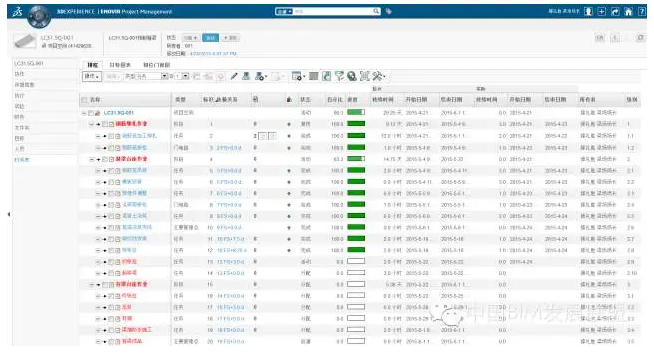Click the left-arrow previous icon below the header
The width and height of the screenshot is (654, 362).
click(x=615, y=38)
